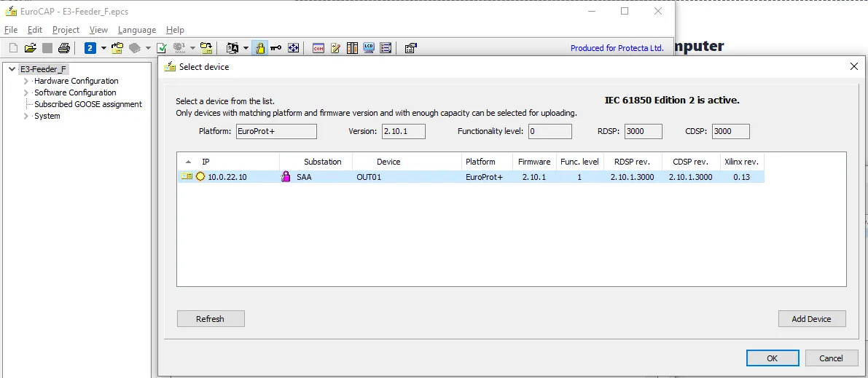This screenshot has height=378, width=868.
Task: Open the Edit menu
Action: click(x=35, y=30)
